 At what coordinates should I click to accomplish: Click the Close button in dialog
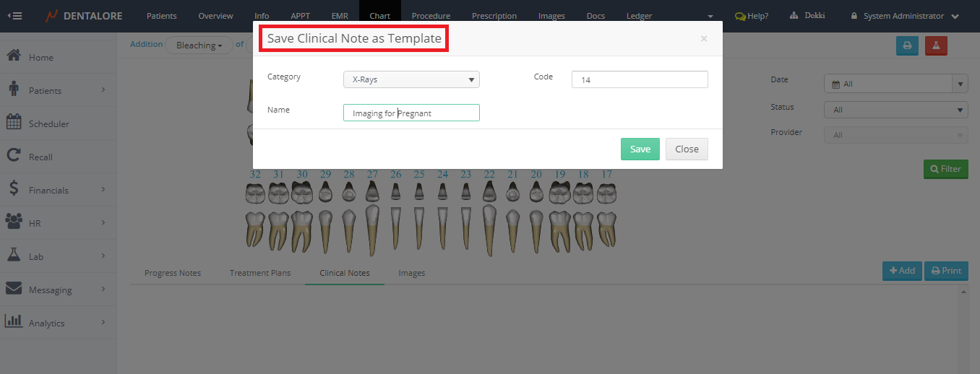coord(687,149)
